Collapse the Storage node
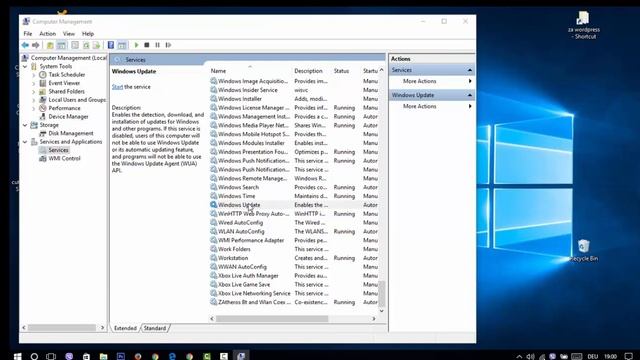The image size is (640, 360). click(x=25, y=125)
